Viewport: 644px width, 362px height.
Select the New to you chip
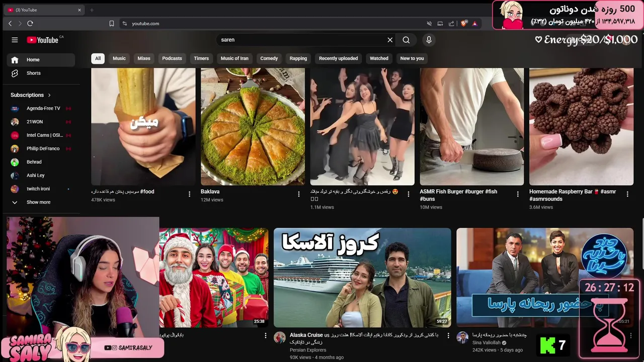tap(412, 58)
